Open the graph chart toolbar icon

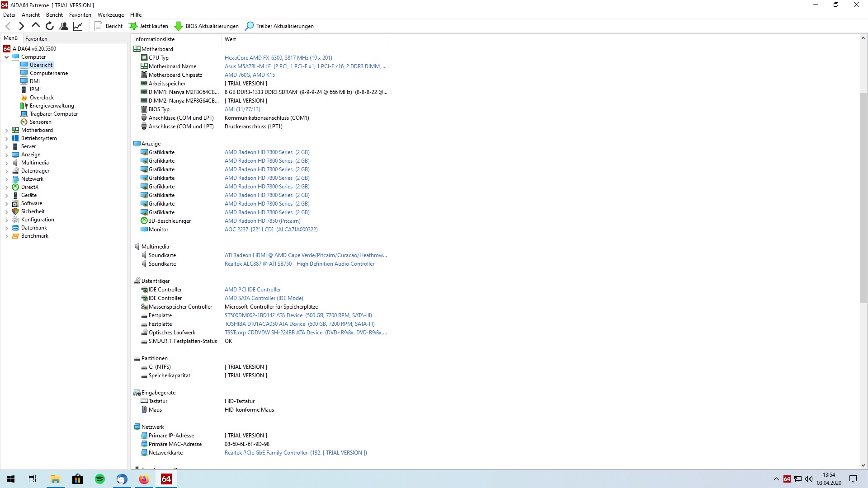click(x=78, y=26)
